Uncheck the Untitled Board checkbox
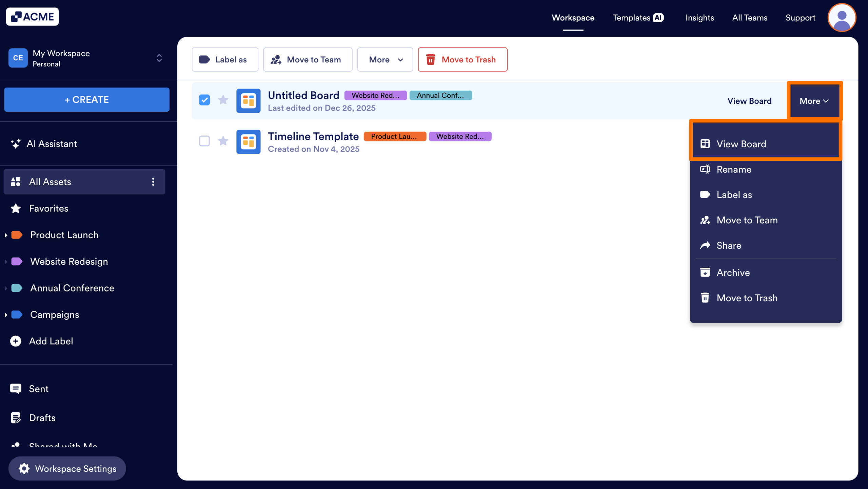 pos(204,100)
